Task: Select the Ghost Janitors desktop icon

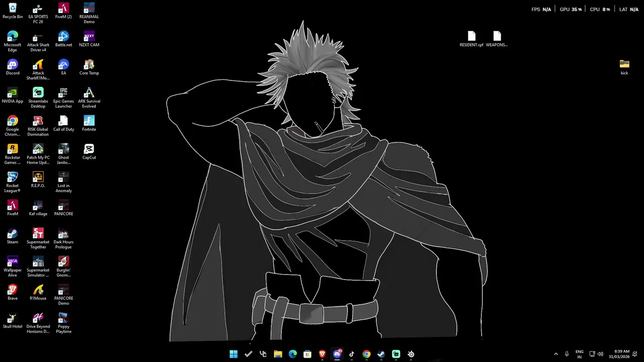Action: (63, 154)
